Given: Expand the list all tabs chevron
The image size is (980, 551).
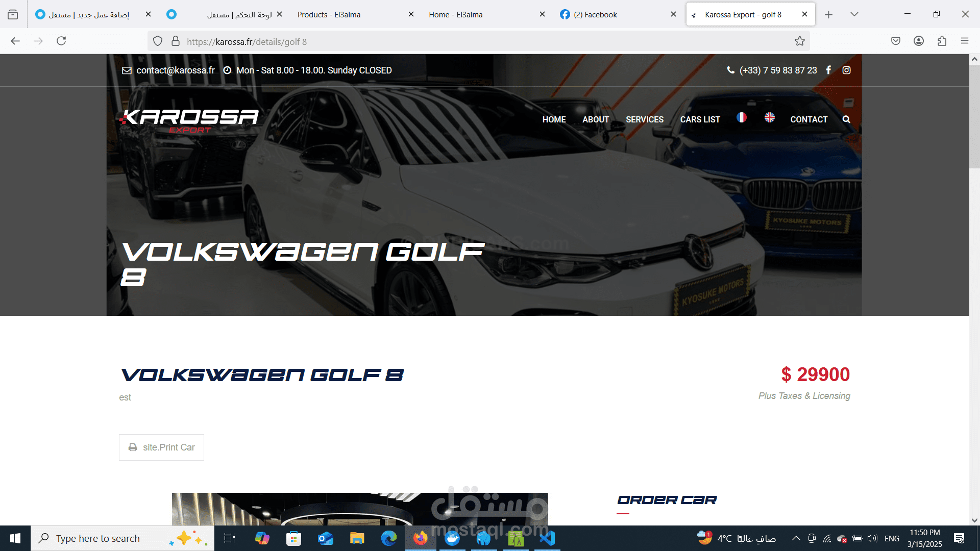Looking at the screenshot, I should click(854, 14).
